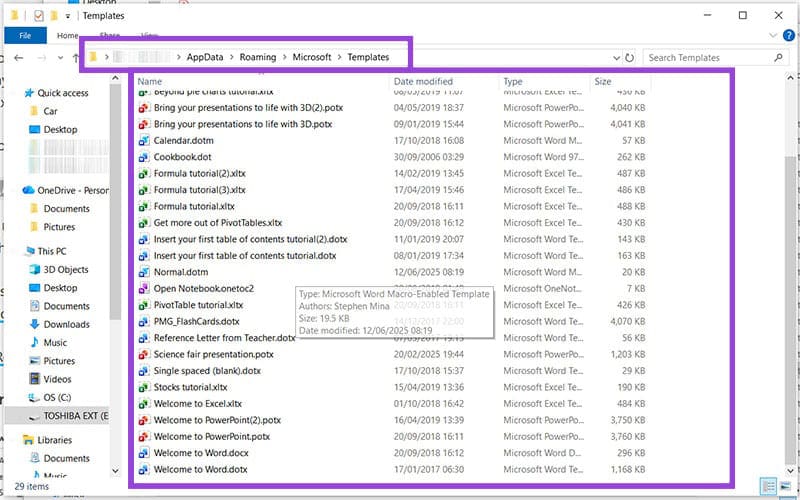Select Reference Letter from Teacher.dotx
800x500 pixels.
click(x=224, y=338)
